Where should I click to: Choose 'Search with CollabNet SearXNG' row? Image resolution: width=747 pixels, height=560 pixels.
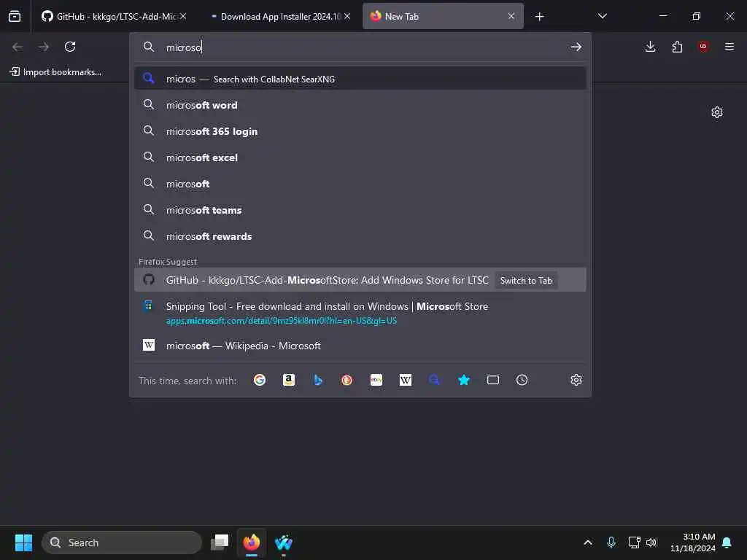(x=360, y=79)
